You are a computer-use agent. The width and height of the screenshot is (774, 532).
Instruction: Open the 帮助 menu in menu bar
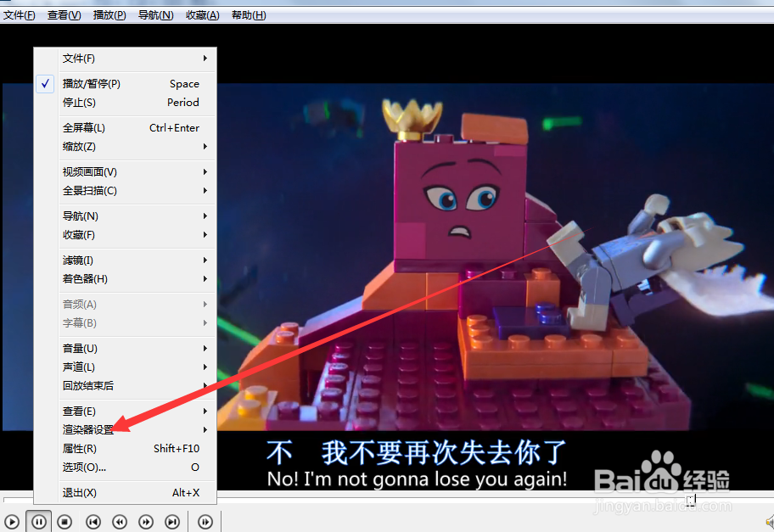tap(248, 14)
